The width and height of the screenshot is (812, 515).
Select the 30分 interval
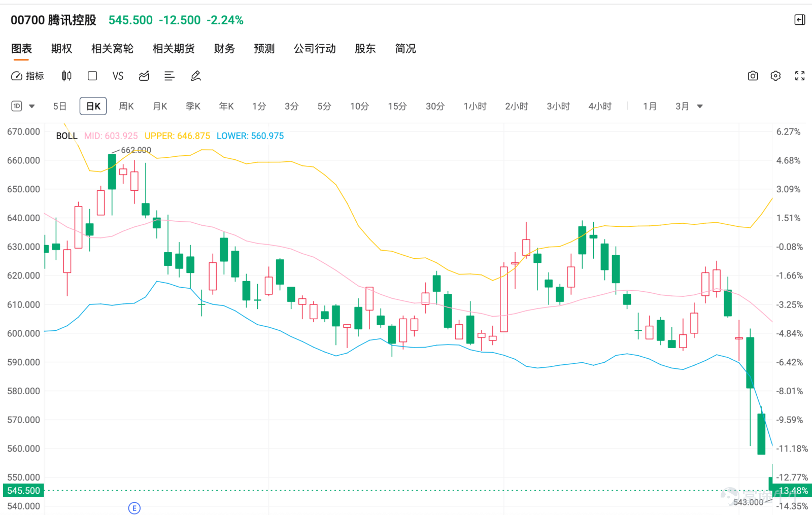[435, 107]
